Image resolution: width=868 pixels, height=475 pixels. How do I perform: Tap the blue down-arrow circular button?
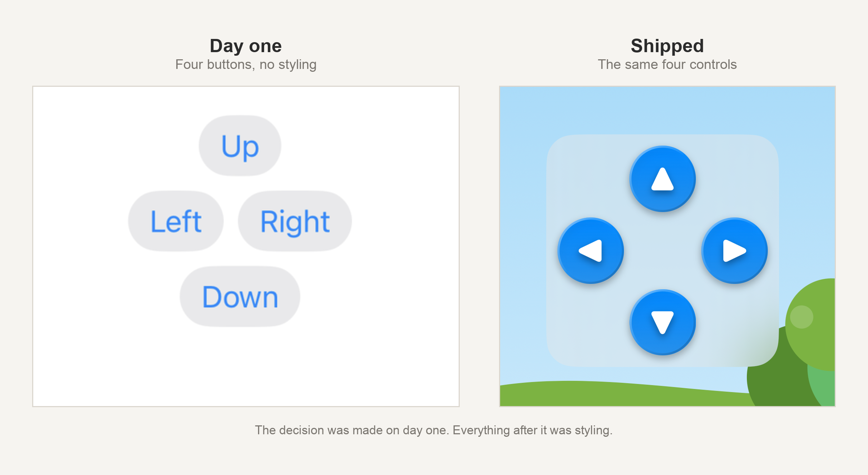tap(662, 322)
